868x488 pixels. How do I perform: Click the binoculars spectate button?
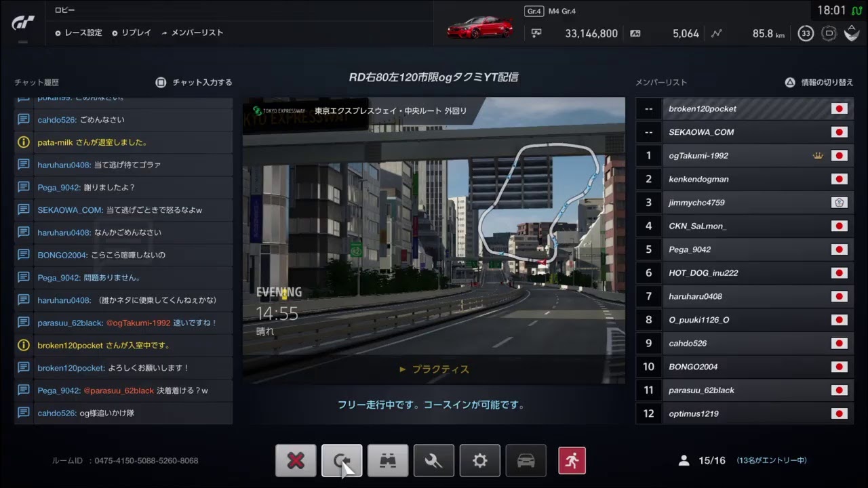coord(388,461)
